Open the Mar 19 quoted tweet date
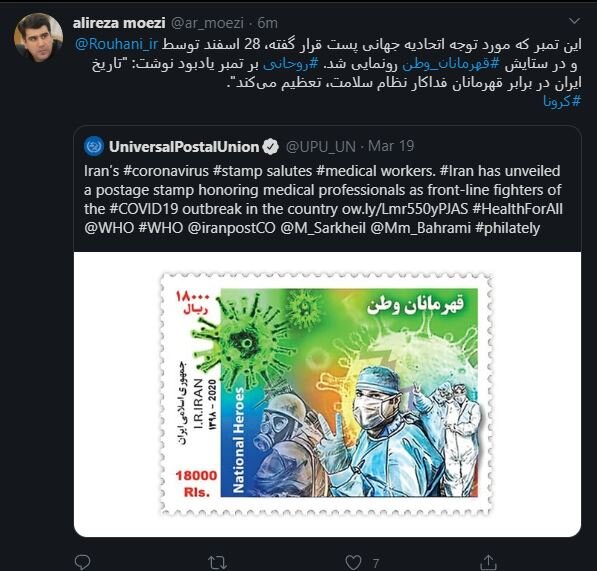The image size is (597, 571). [x=391, y=147]
